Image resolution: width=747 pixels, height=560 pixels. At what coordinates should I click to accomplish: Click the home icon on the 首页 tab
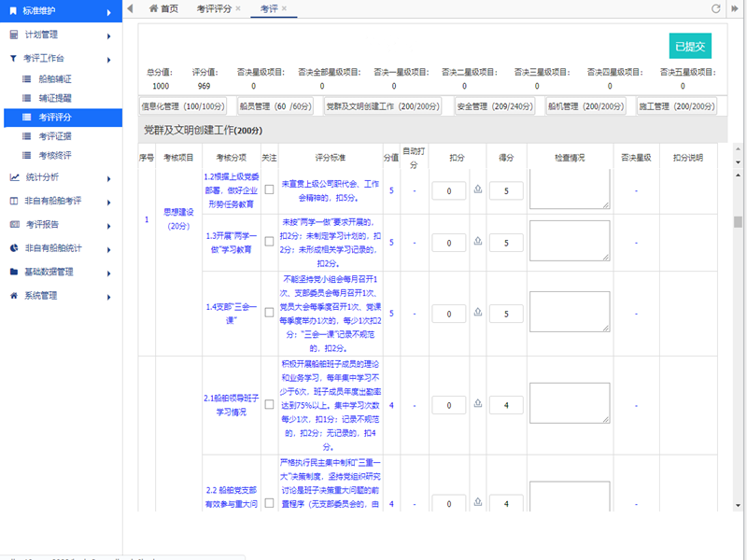click(153, 8)
